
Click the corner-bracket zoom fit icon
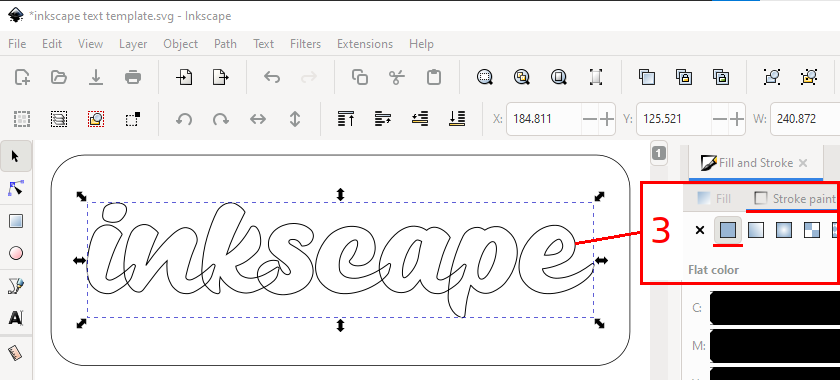(x=596, y=77)
